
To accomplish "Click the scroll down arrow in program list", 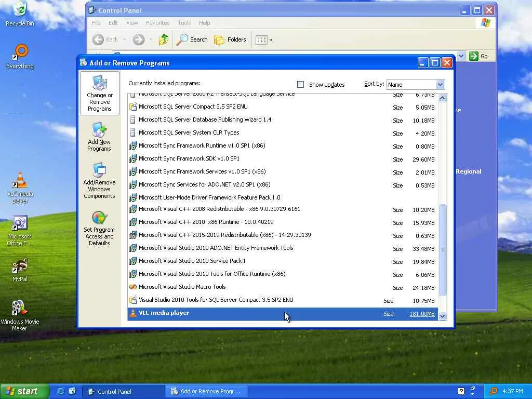I will pyautogui.click(x=442, y=316).
